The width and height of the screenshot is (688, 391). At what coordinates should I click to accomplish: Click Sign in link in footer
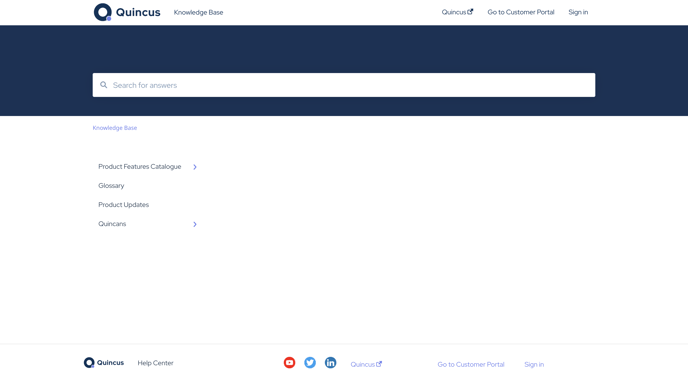click(x=534, y=364)
